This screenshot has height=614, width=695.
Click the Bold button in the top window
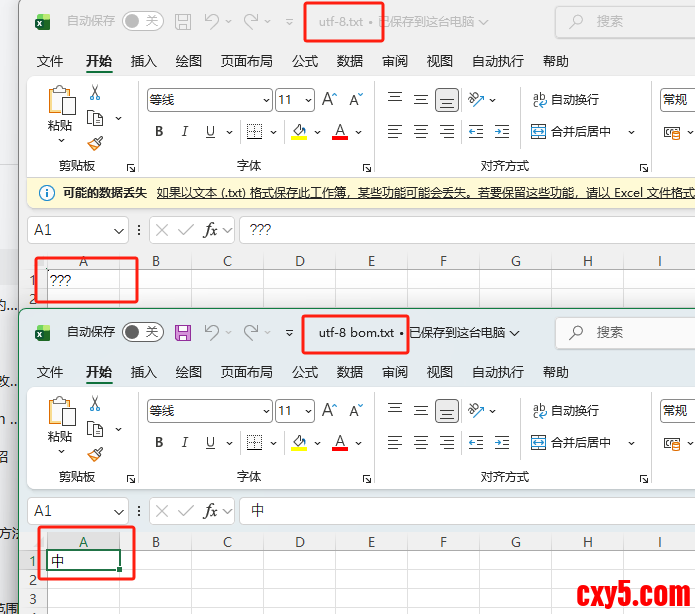coord(159,132)
